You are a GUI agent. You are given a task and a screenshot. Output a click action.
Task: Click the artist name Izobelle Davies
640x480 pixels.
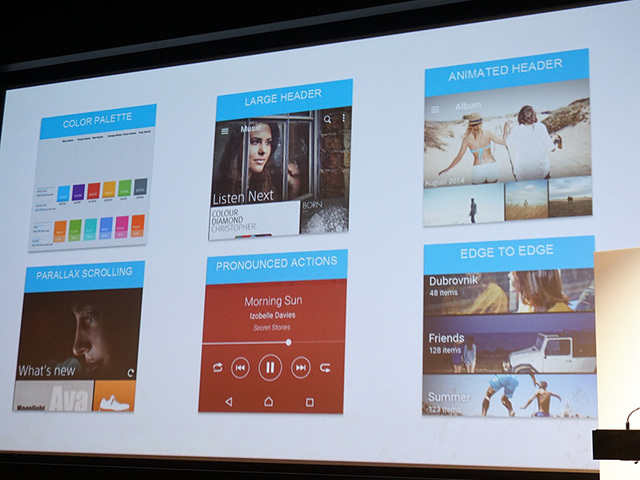point(272,315)
